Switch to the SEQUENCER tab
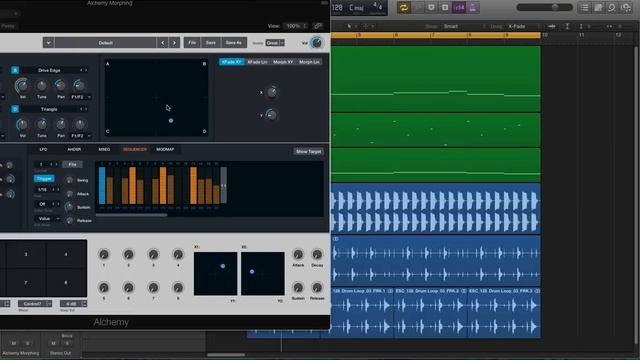This screenshot has width=640, height=360. (135, 149)
